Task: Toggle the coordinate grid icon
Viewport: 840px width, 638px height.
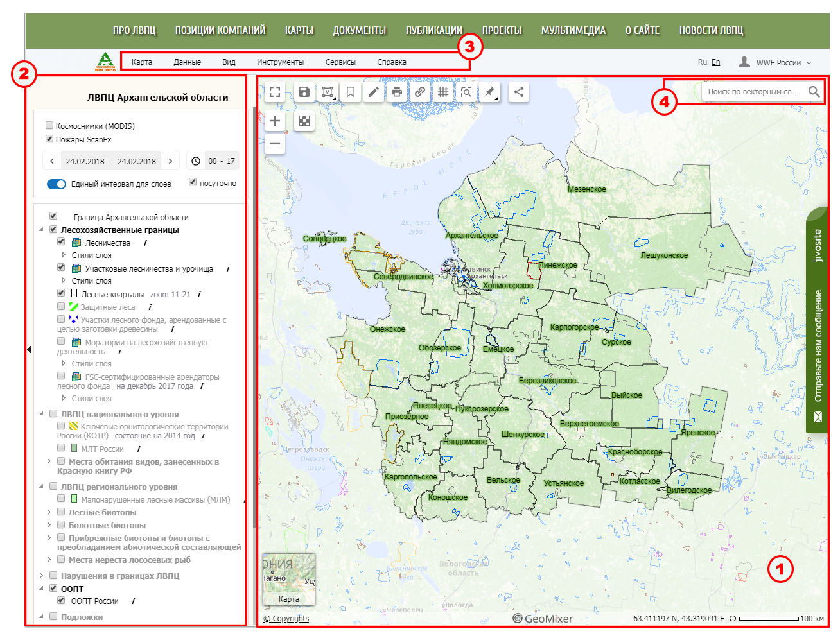Action: [443, 92]
